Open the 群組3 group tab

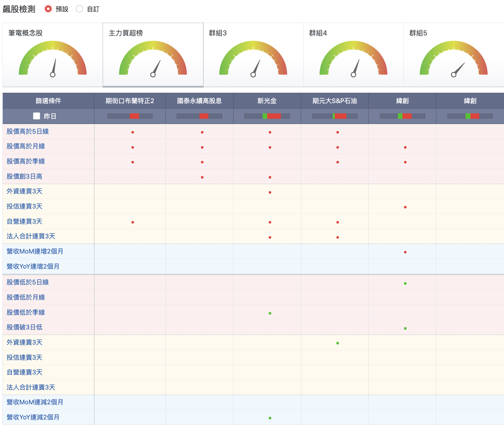click(253, 55)
